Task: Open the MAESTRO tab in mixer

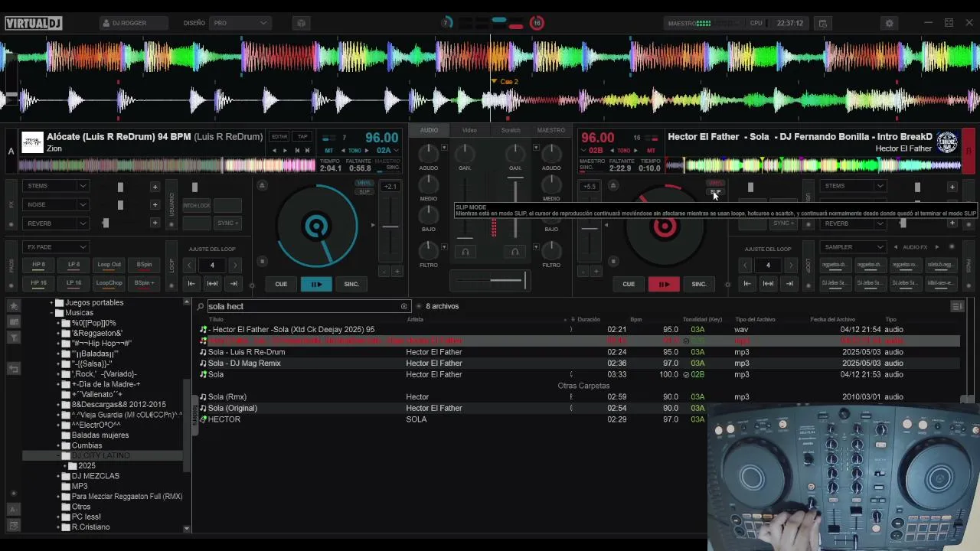Action: [x=551, y=130]
